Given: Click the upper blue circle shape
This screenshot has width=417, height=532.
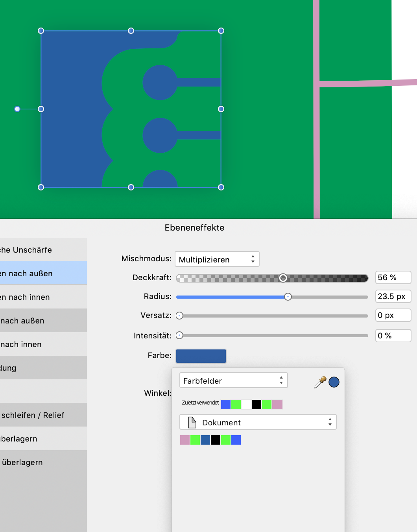Looking at the screenshot, I should [160, 83].
